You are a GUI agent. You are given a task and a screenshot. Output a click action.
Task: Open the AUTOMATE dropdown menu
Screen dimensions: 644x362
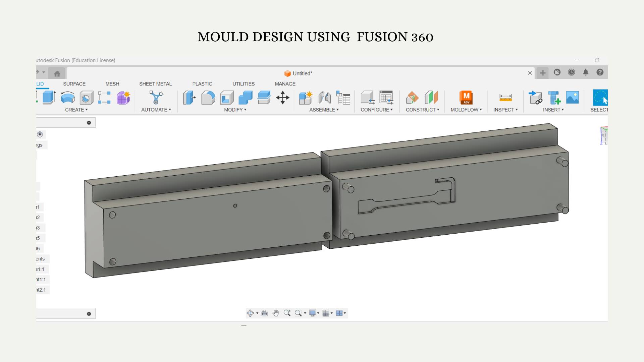click(156, 110)
